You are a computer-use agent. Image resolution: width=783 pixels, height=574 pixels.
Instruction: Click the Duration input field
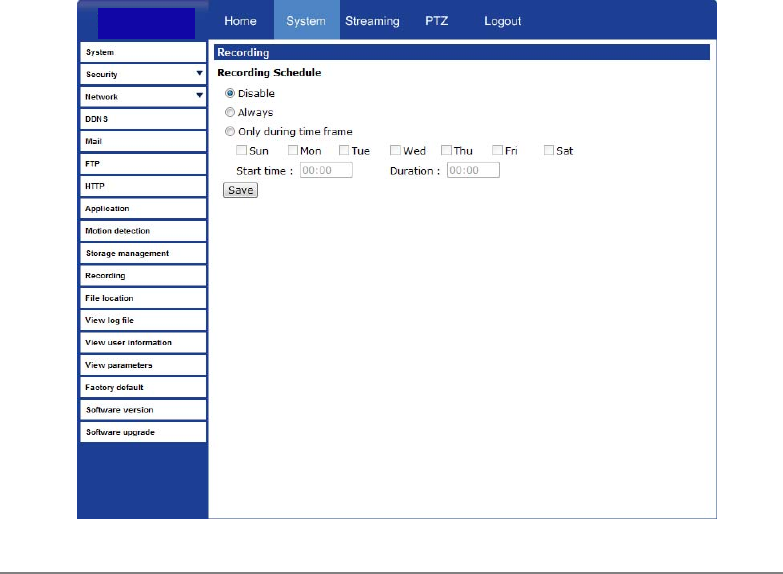473,171
